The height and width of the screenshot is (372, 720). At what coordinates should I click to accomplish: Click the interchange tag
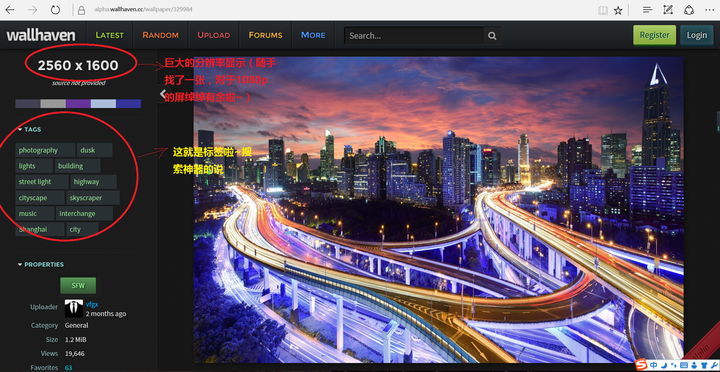84,214
